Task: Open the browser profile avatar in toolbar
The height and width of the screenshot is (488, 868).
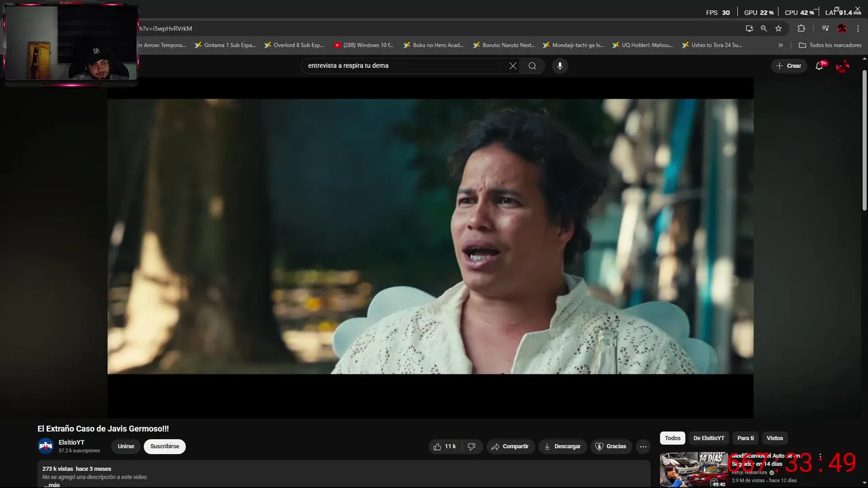Action: tap(842, 28)
